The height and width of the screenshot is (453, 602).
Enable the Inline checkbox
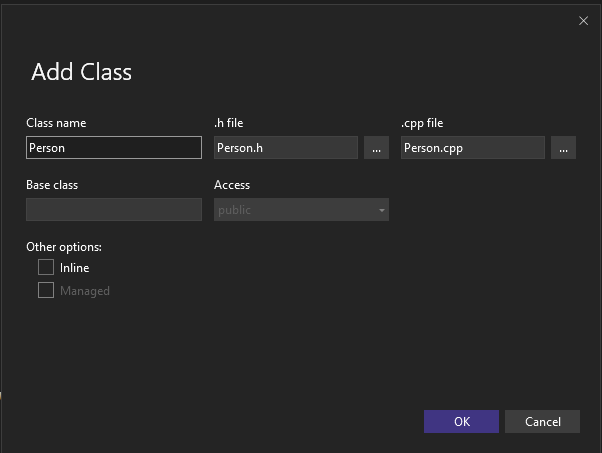pyautogui.click(x=46, y=267)
